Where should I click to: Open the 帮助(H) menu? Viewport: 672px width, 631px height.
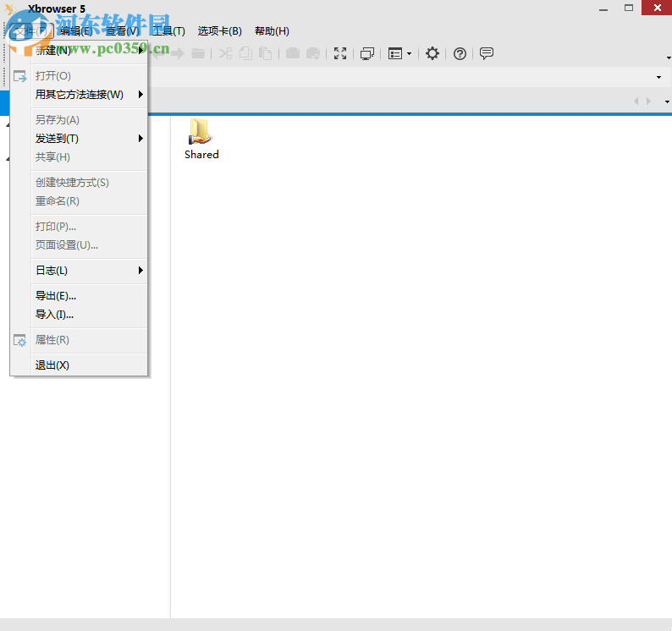coord(272,30)
